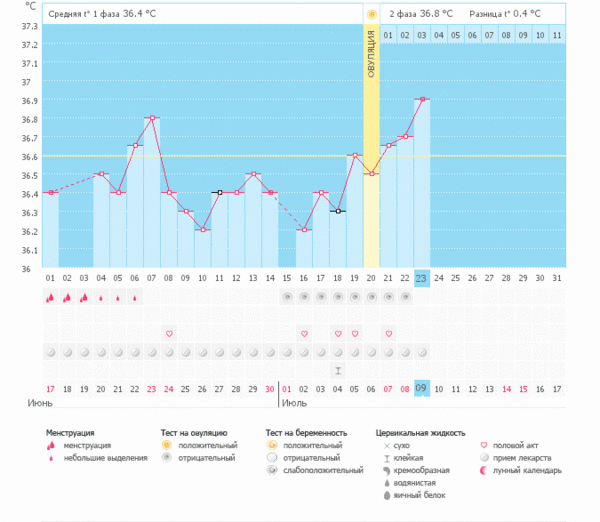This screenshot has height=522, width=600.
Task: Click the sun ovulation icon above the chart
Action: tap(371, 14)
